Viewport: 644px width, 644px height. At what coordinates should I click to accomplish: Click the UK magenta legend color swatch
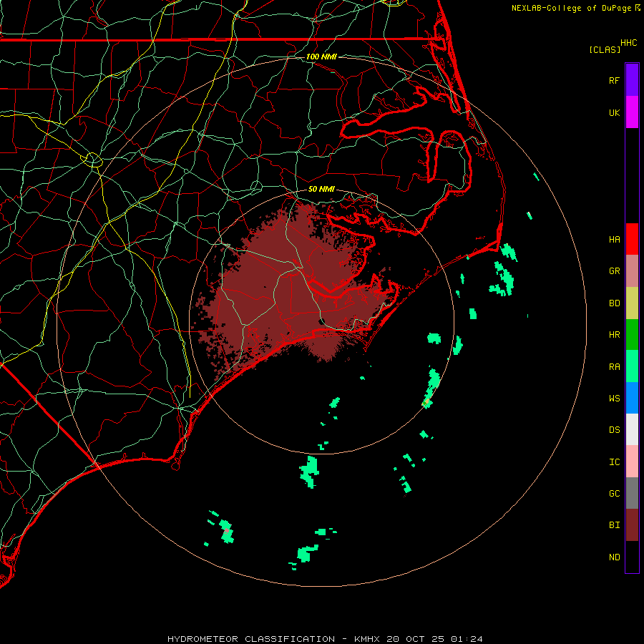[632, 112]
